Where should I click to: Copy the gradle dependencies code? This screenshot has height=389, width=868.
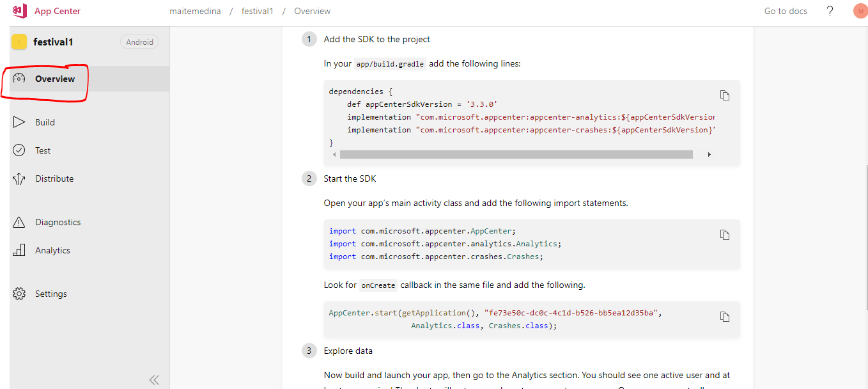[x=724, y=95]
